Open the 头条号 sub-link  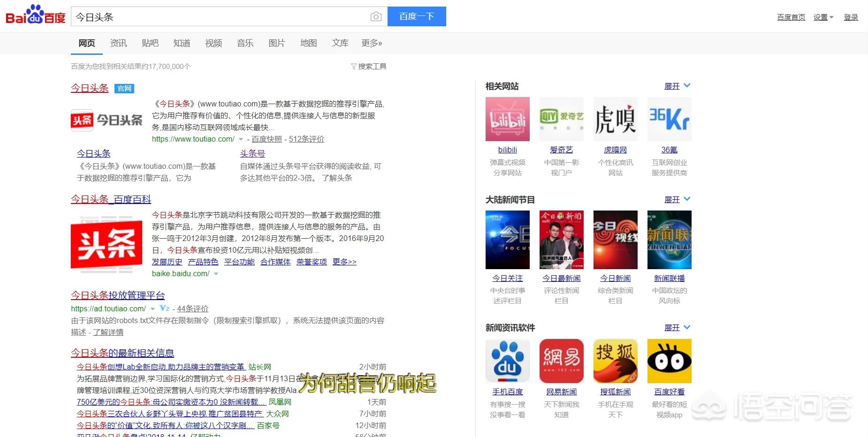252,153
